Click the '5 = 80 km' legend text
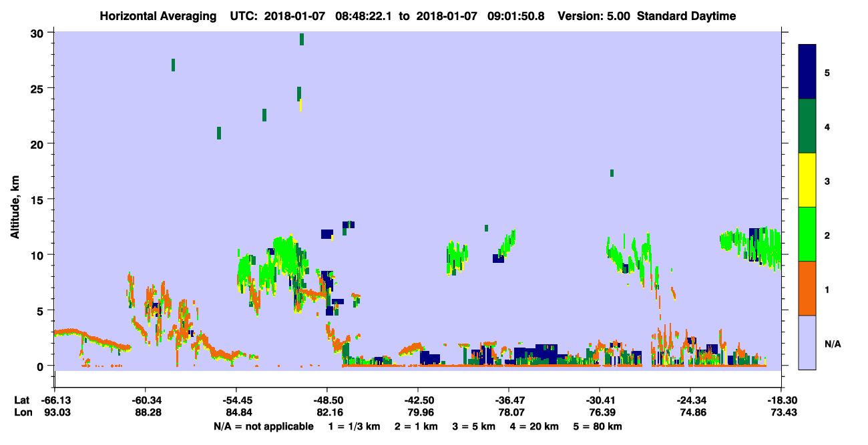Screen dimensions: 868x445 598,426
